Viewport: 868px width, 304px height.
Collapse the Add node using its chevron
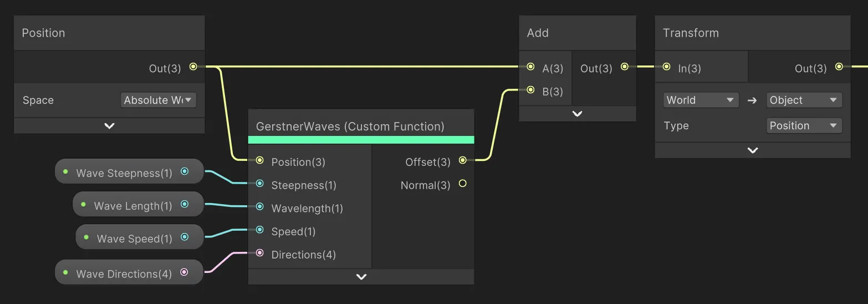coord(577,114)
